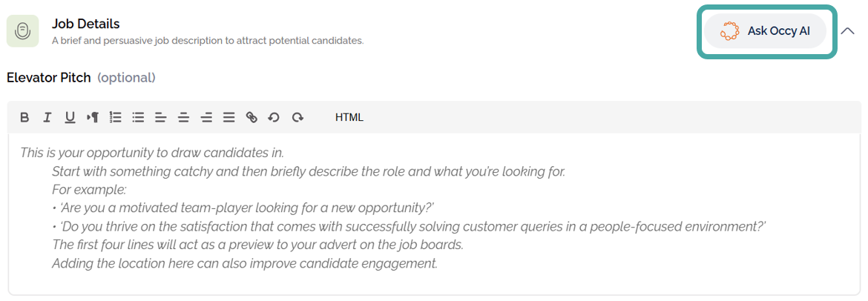The height and width of the screenshot is (301, 868).
Task: Switch editor to HTML view
Action: coord(349,117)
